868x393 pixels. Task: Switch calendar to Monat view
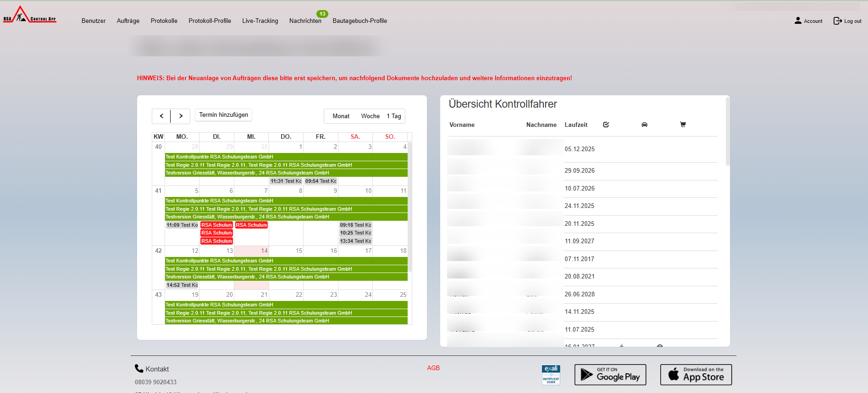[341, 116]
